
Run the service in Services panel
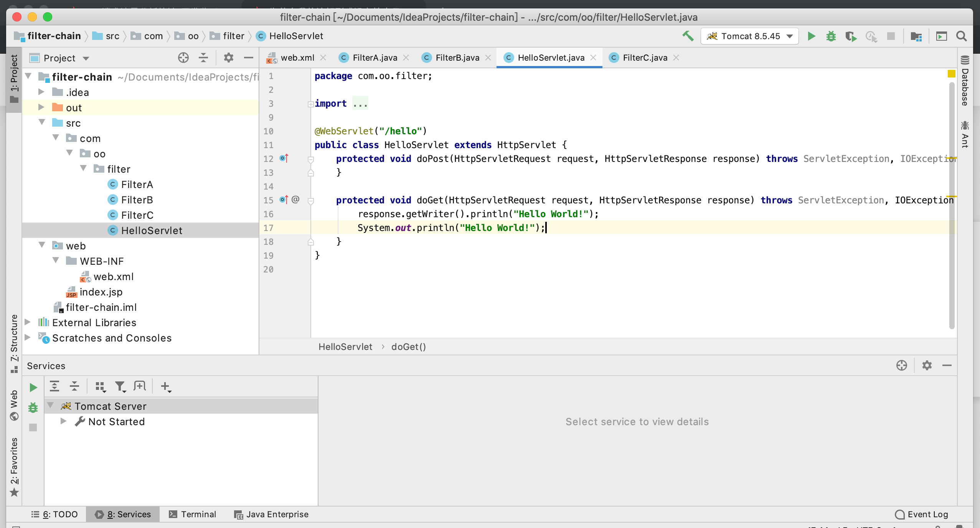(x=33, y=388)
